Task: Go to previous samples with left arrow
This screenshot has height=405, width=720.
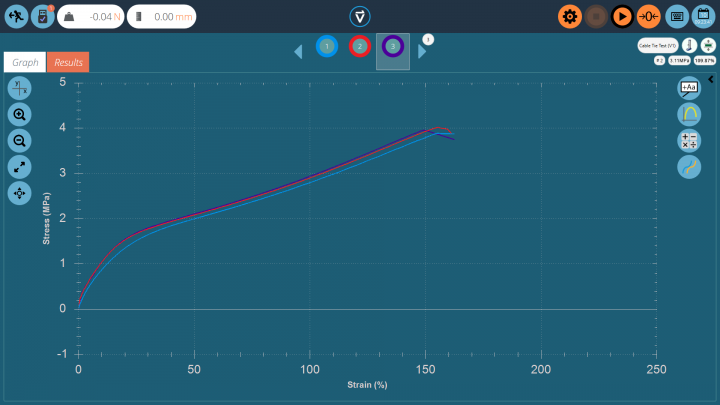Action: click(298, 52)
